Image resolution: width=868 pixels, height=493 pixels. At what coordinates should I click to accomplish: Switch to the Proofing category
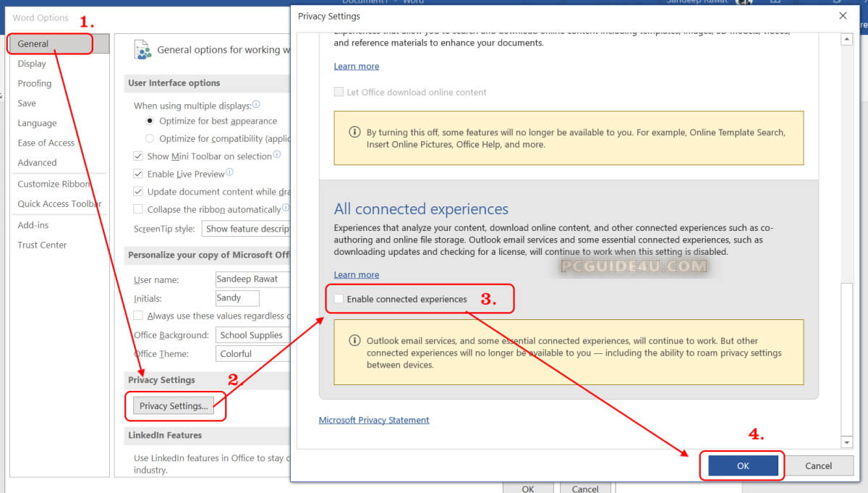35,83
